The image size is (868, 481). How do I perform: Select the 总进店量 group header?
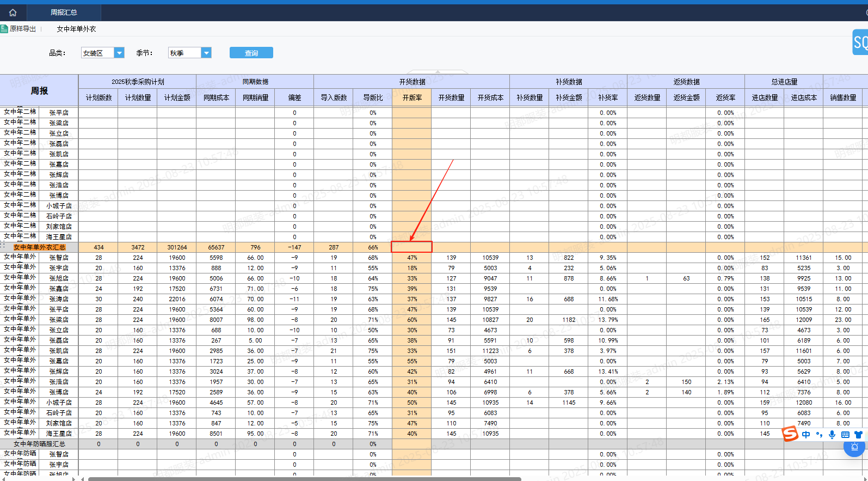pos(784,82)
